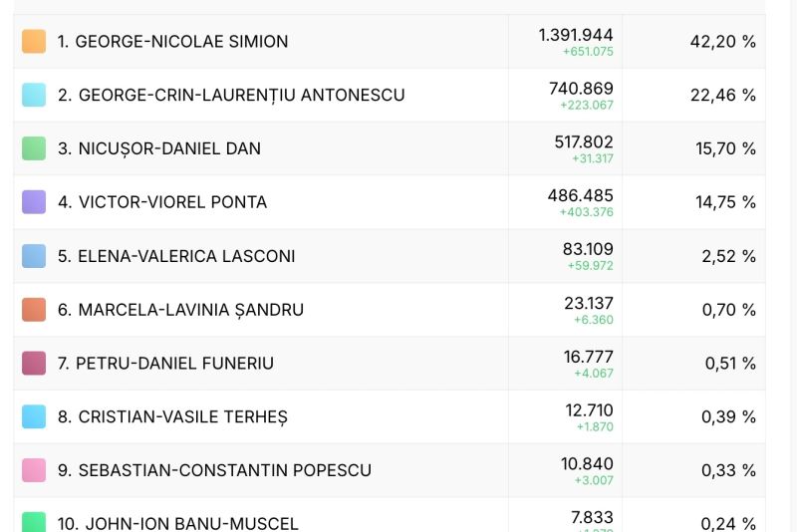Click the blue swatch beside Elena-Valerica Lasconi
Viewport: 797px width, 532px height.
pyautogui.click(x=34, y=256)
